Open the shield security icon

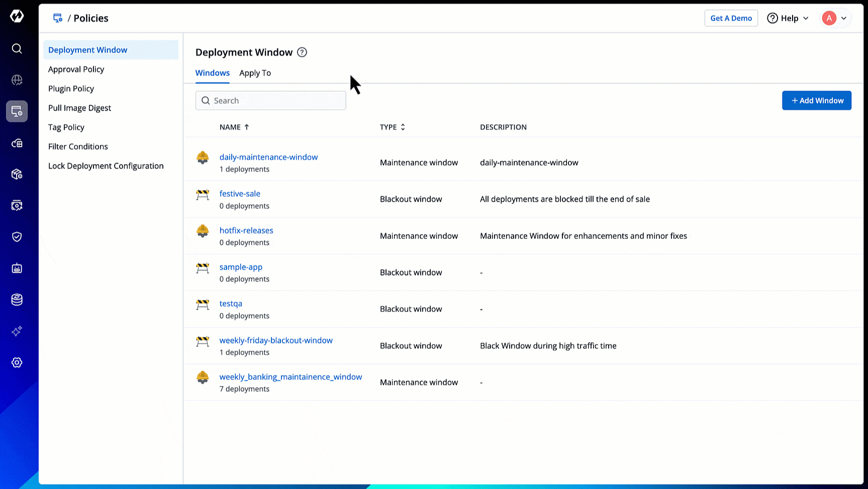[17, 237]
